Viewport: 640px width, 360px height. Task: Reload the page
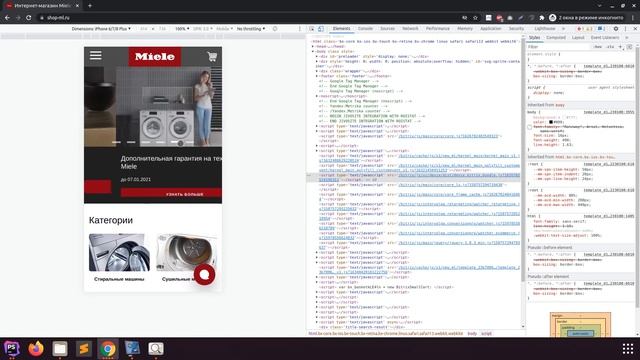pos(29,18)
